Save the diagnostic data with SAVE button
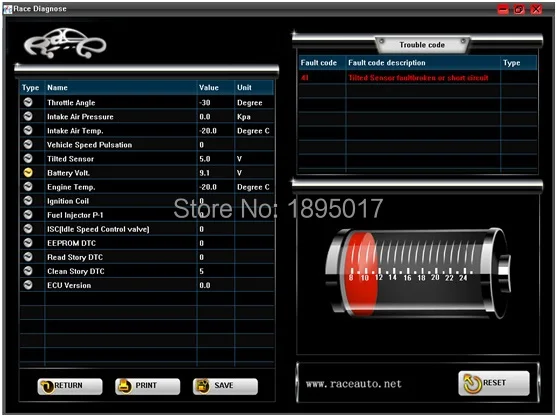557x417 pixels. (225, 386)
